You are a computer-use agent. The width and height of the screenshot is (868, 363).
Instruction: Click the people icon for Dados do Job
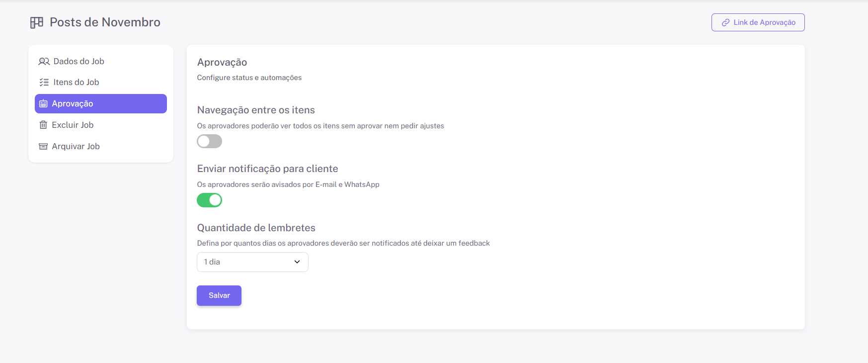(x=44, y=62)
